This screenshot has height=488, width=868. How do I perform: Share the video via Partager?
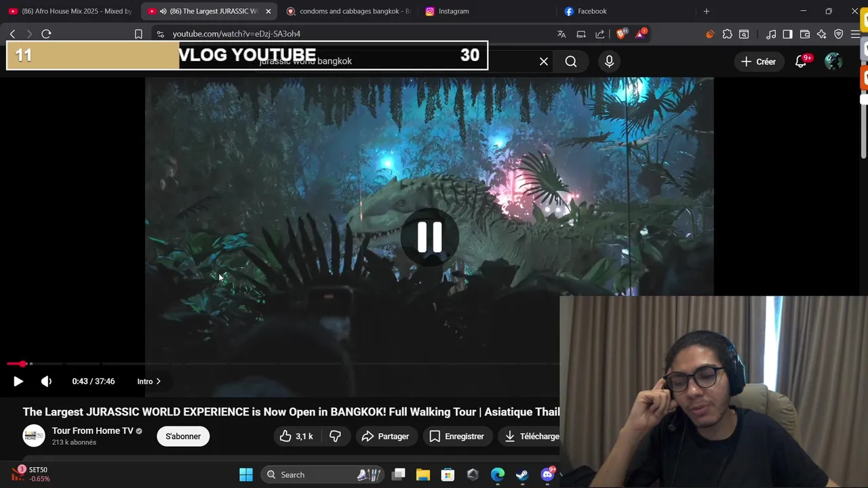coord(385,436)
